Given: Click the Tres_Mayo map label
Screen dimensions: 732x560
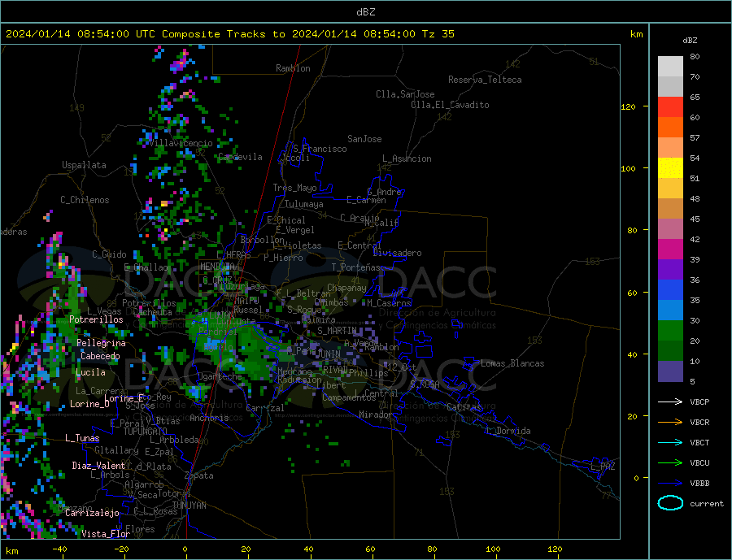Looking at the screenshot, I should [x=295, y=188].
